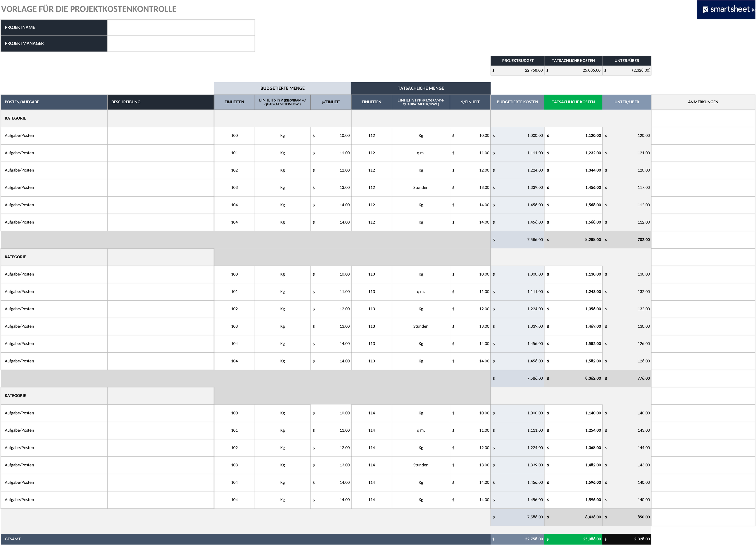Select the subtotal difference 776.00
The image size is (756, 545).
coord(627,378)
